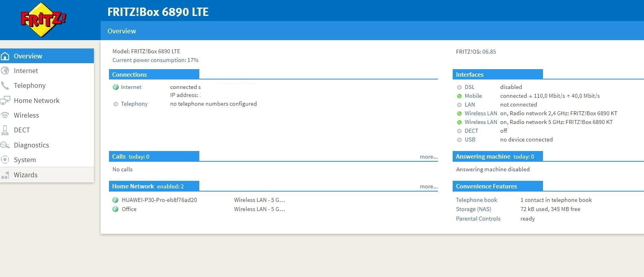Show more calls via more link
Viewport: 644px width, 277px height.
(x=428, y=157)
